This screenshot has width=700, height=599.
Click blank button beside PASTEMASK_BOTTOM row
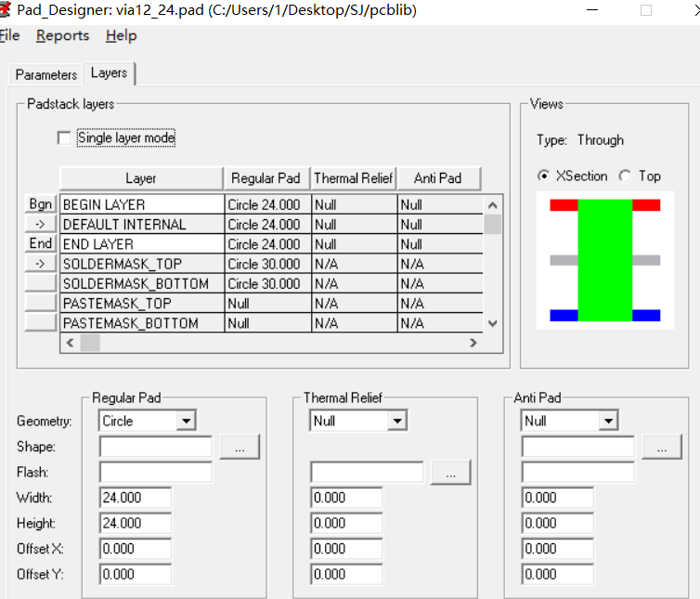(x=41, y=322)
